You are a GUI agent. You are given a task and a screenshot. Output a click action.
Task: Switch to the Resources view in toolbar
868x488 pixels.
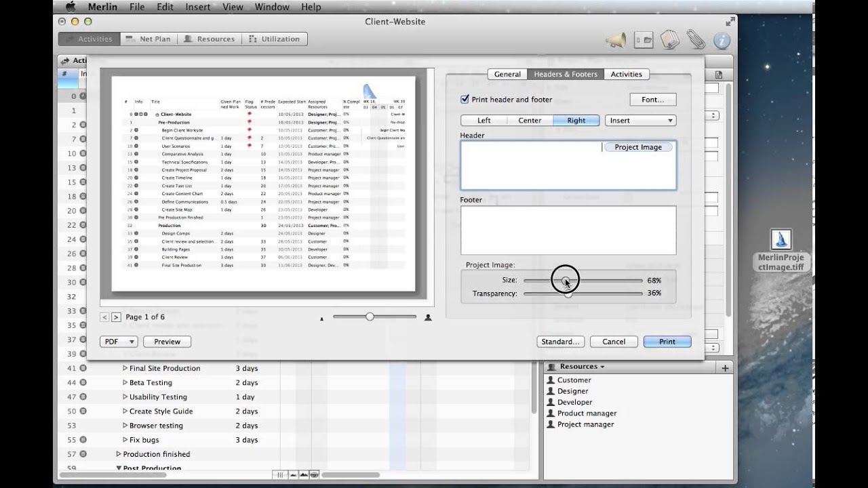pyautogui.click(x=210, y=39)
